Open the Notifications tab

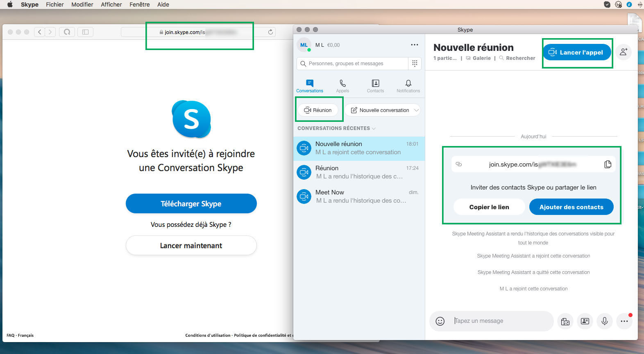pos(408,86)
